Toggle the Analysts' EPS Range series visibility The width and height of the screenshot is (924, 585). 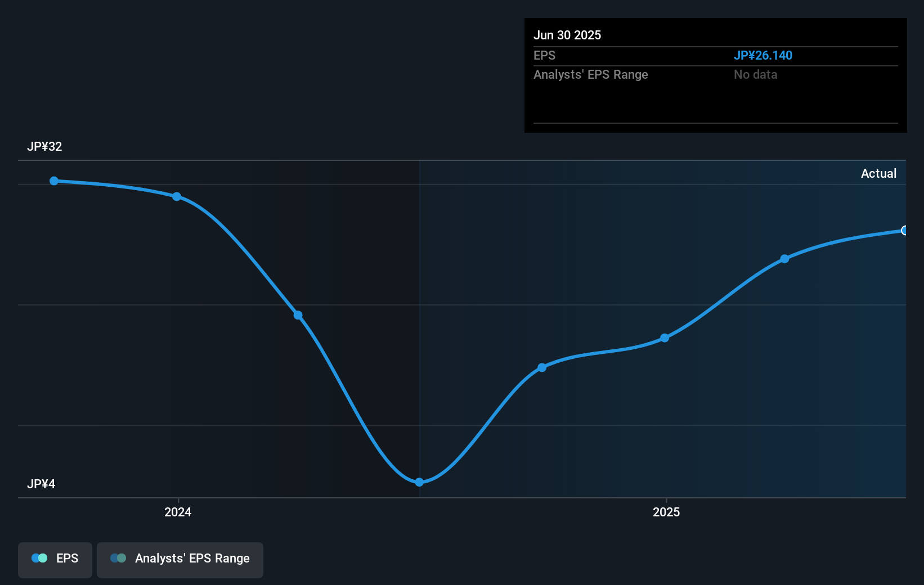(x=180, y=559)
